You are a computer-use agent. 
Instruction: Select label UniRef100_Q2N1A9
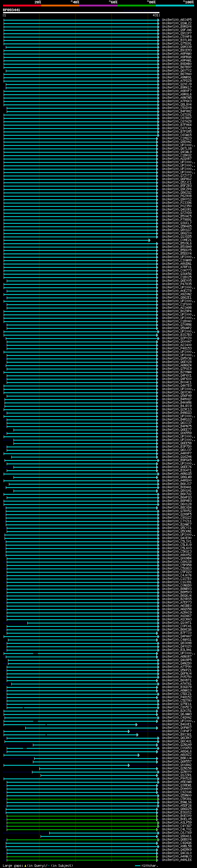click(x=176, y=745)
